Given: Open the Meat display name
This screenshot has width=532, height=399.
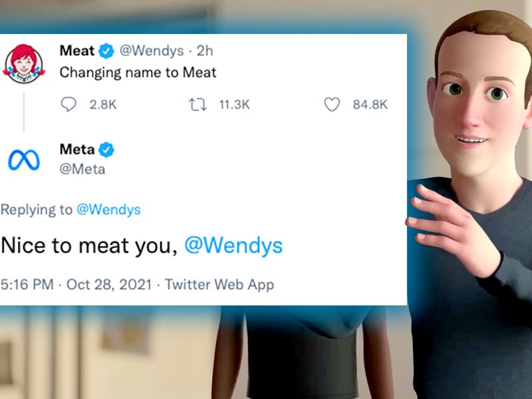Looking at the screenshot, I should click(77, 51).
